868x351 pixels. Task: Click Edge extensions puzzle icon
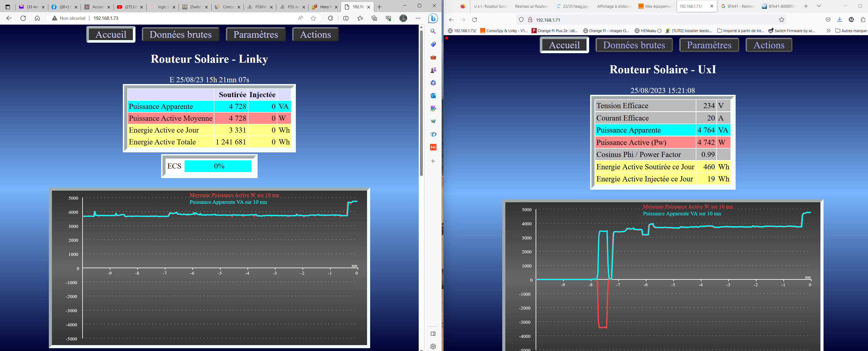330,18
